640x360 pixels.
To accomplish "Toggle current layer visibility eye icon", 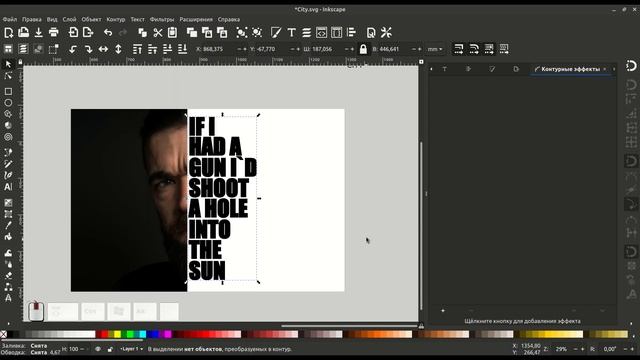I will click(x=98, y=349).
